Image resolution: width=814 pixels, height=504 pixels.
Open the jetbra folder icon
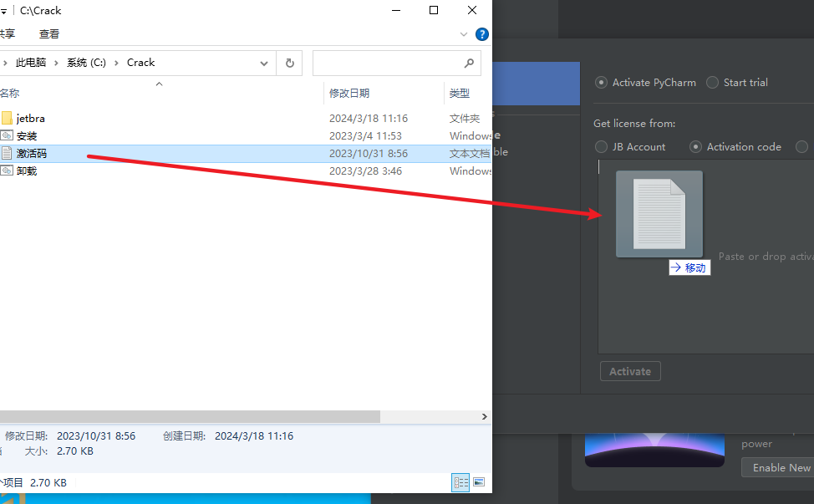[x=6, y=119]
